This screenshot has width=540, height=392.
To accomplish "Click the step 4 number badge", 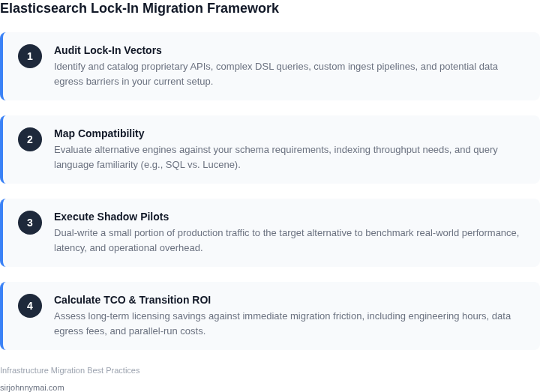I will [30, 306].
